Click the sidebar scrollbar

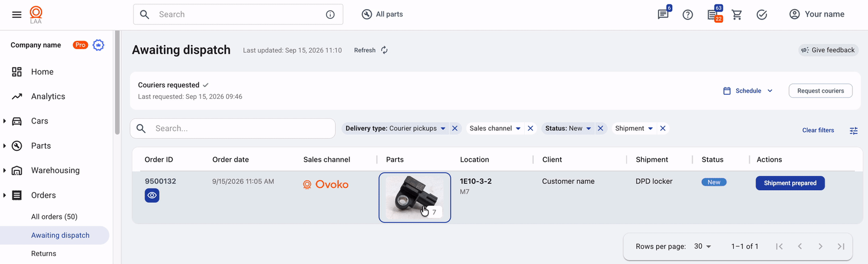point(117,83)
